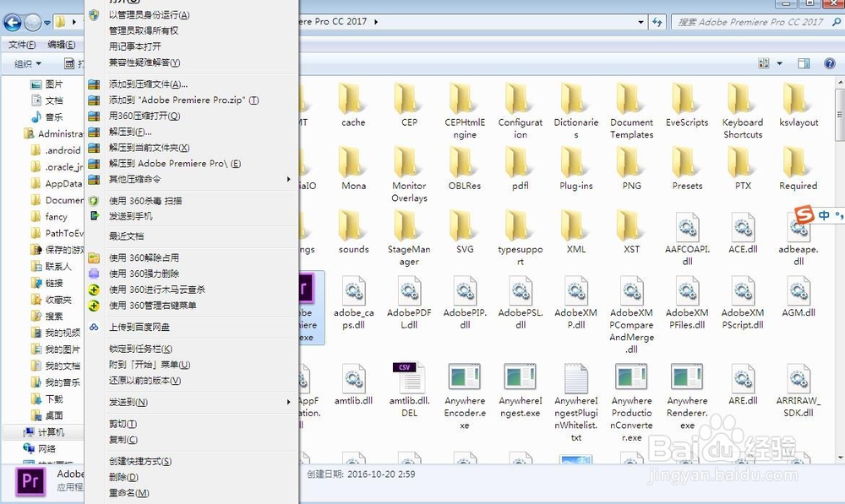Viewport: 845px width, 504px height.
Task: Expand 发送到(N) submenu
Action: click(x=191, y=402)
